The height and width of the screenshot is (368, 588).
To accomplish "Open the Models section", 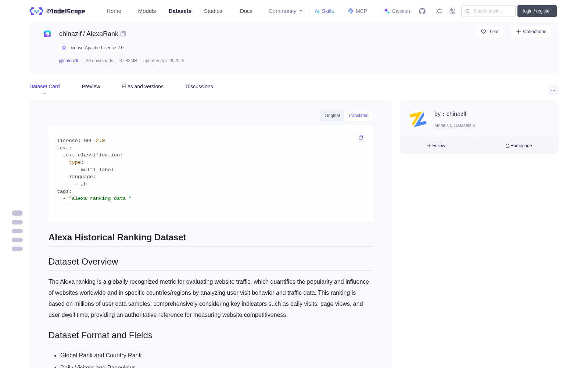I will click(x=147, y=11).
